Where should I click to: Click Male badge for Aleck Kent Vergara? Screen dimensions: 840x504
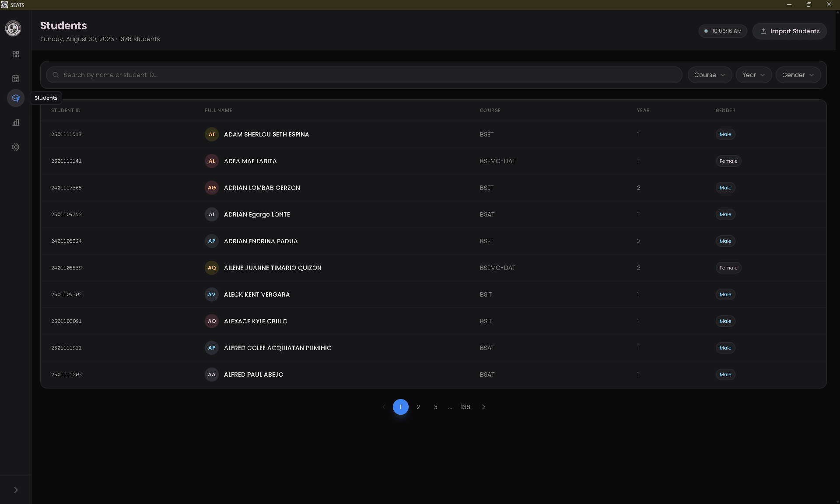(x=725, y=294)
